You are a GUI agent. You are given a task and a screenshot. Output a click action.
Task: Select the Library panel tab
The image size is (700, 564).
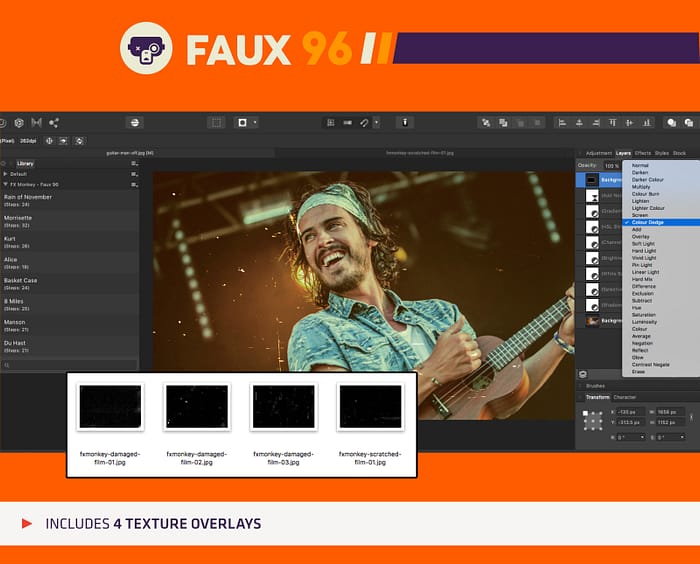pyautogui.click(x=25, y=164)
